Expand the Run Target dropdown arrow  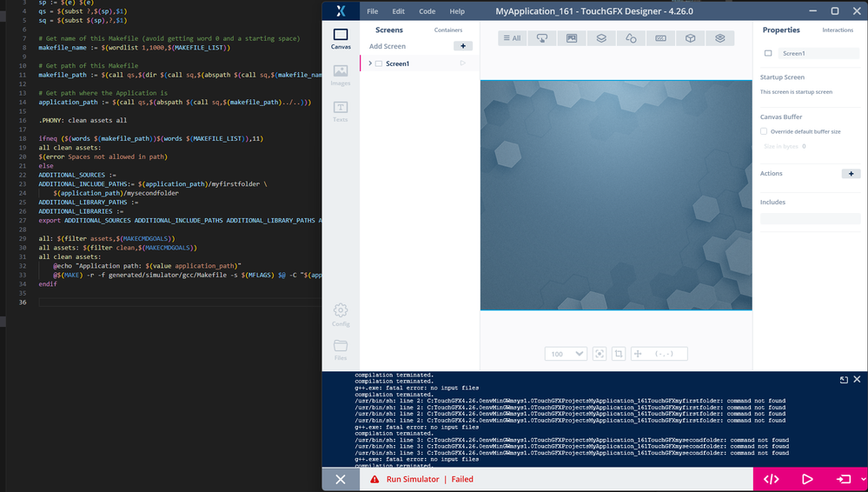point(863,479)
